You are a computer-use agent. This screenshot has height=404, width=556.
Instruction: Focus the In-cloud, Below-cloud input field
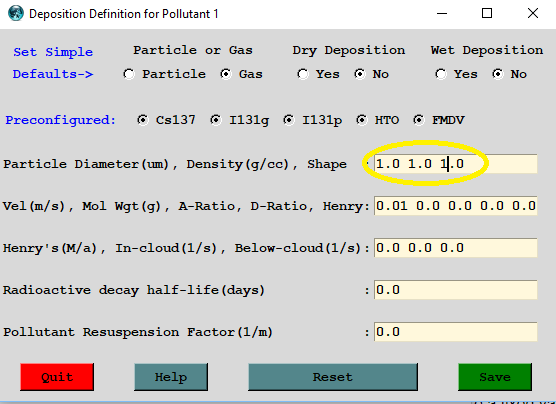(x=456, y=248)
